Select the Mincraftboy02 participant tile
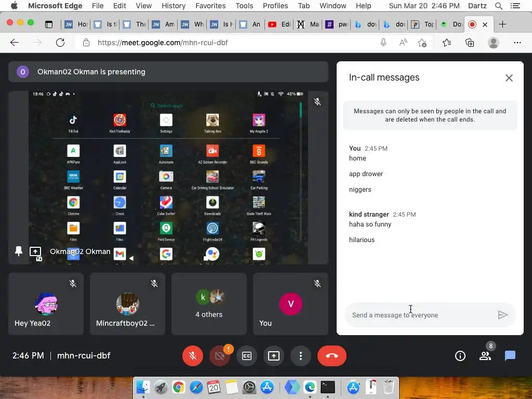The width and height of the screenshot is (532, 399). (x=128, y=303)
